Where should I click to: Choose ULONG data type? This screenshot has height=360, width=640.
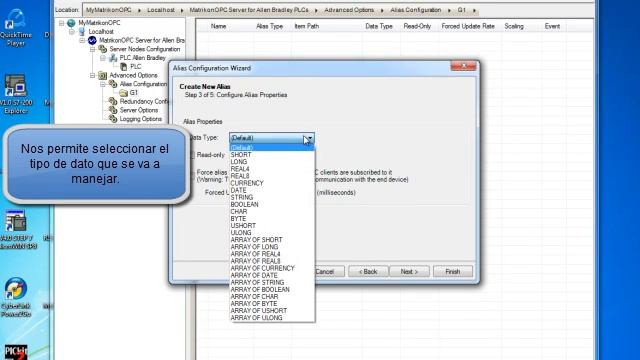pos(272,233)
